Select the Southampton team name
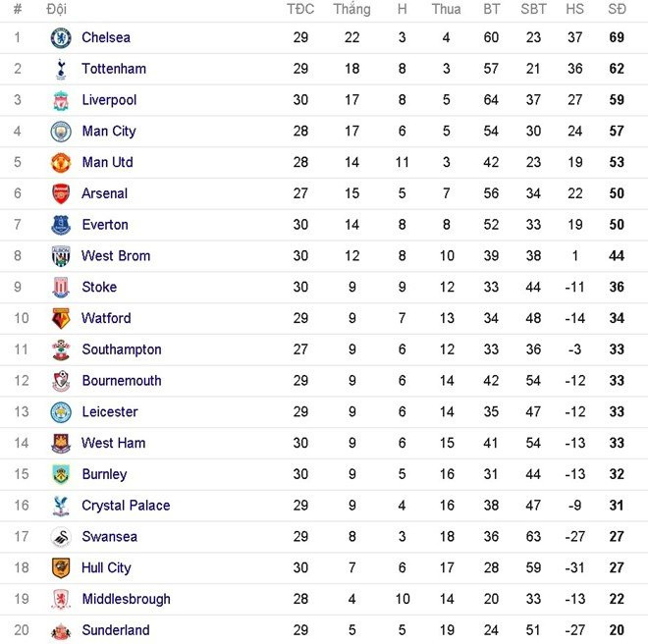 click(122, 349)
